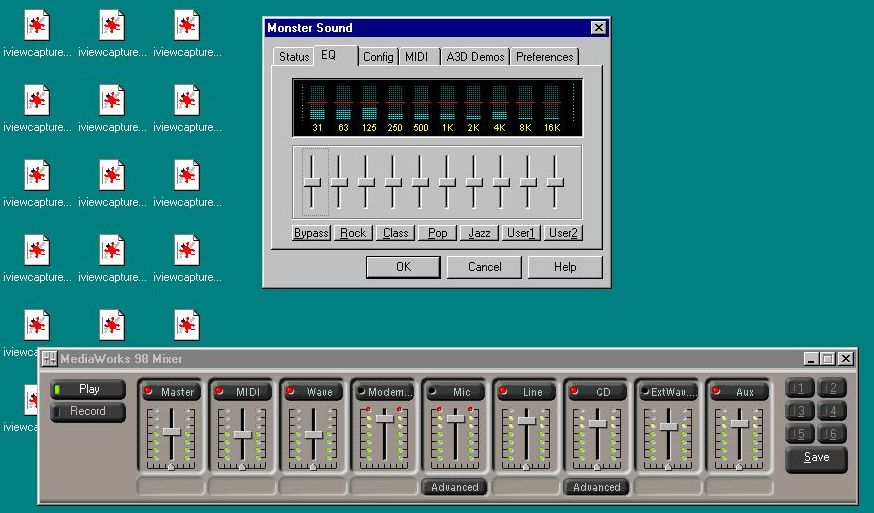The width and height of the screenshot is (874, 513).
Task: Click the 31 Hz EQ slider handle
Action: [312, 182]
